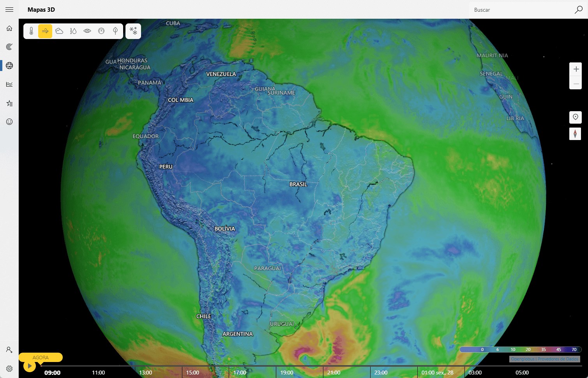This screenshot has width=588, height=378.
Task: Jump to 01:00 sex., 28 on timeline
Action: (x=437, y=373)
